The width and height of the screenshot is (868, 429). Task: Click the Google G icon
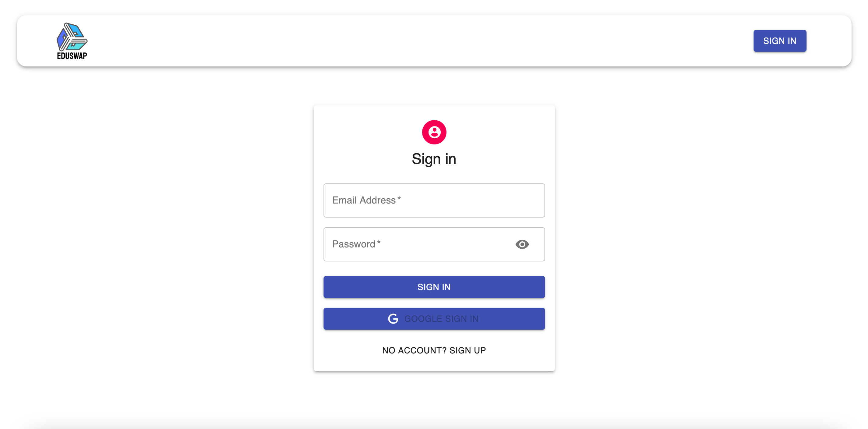click(x=393, y=319)
